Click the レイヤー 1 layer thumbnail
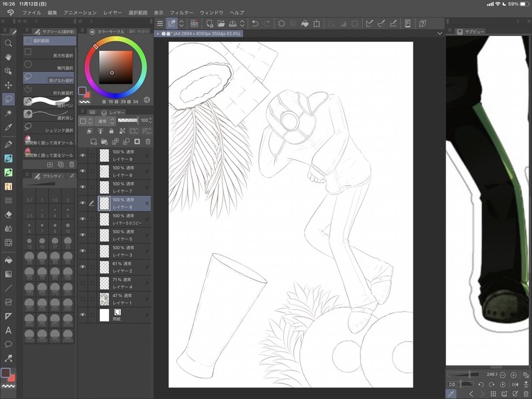 (105, 298)
